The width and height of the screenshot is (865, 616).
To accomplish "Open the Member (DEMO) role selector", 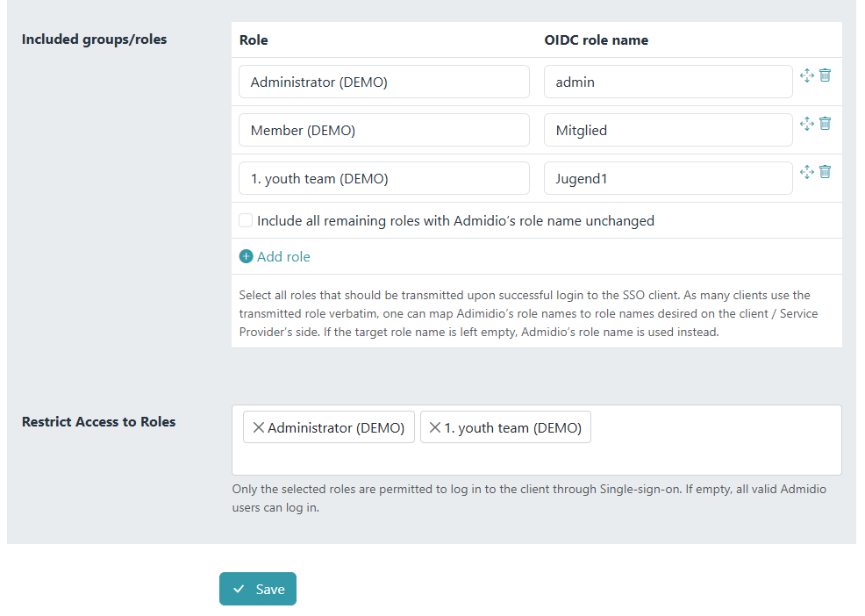I will tap(383, 130).
